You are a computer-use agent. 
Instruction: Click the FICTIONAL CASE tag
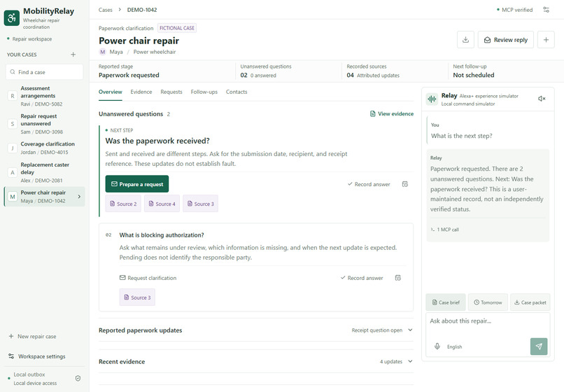pos(177,28)
